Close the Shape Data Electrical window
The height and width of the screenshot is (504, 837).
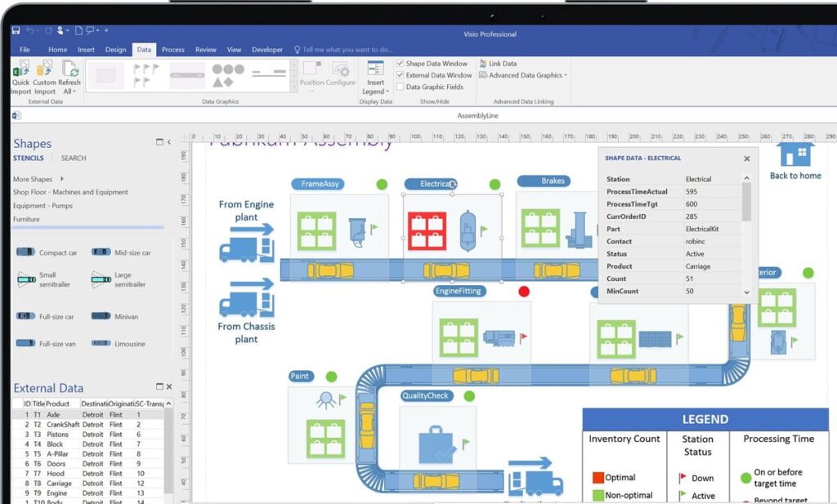[x=745, y=158]
